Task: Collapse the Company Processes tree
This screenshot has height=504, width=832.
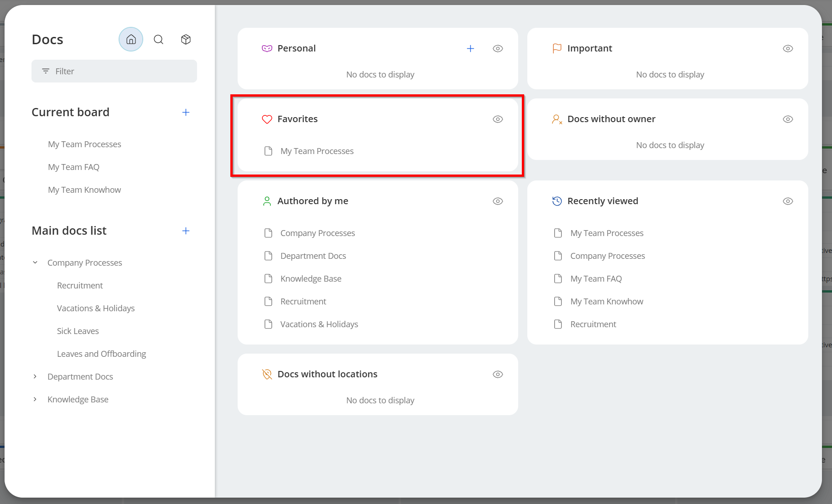Action: coord(35,262)
